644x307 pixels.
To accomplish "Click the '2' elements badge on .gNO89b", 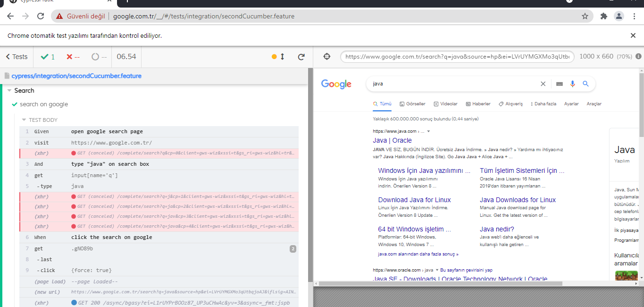I will point(293,249).
